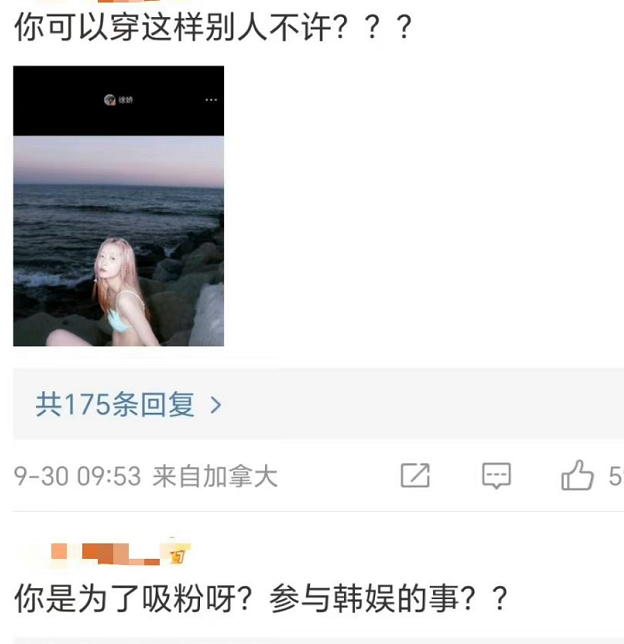This screenshot has width=624, height=644.
Task: Tap the share/repost icon
Action: 415,476
